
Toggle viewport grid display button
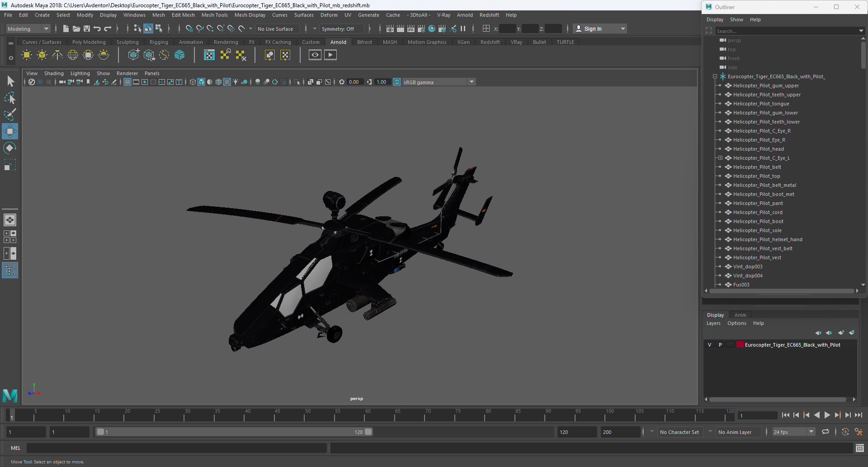[x=127, y=82]
